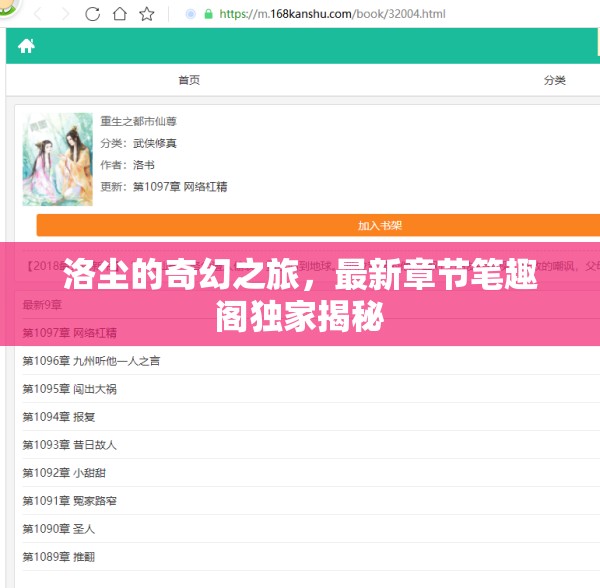Click the browser reload icon
The width and height of the screenshot is (600, 588).
click(x=92, y=14)
